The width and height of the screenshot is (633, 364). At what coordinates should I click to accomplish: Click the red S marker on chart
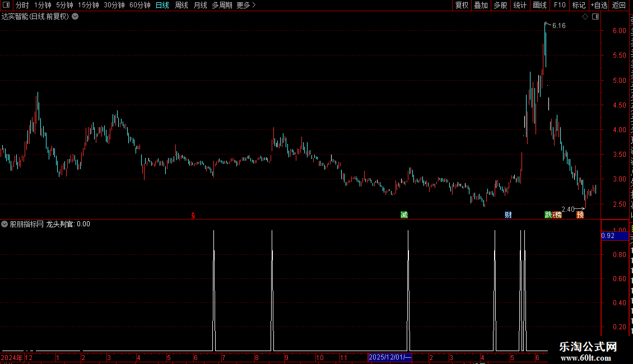click(x=193, y=216)
